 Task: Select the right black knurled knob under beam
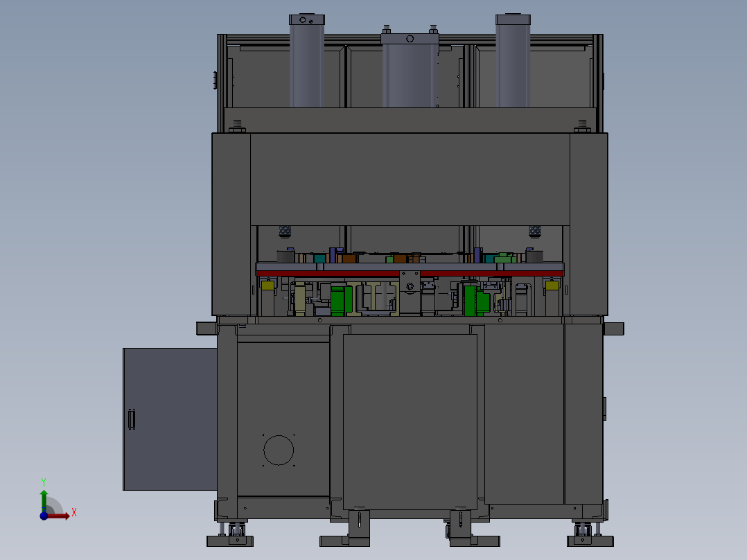535,231
